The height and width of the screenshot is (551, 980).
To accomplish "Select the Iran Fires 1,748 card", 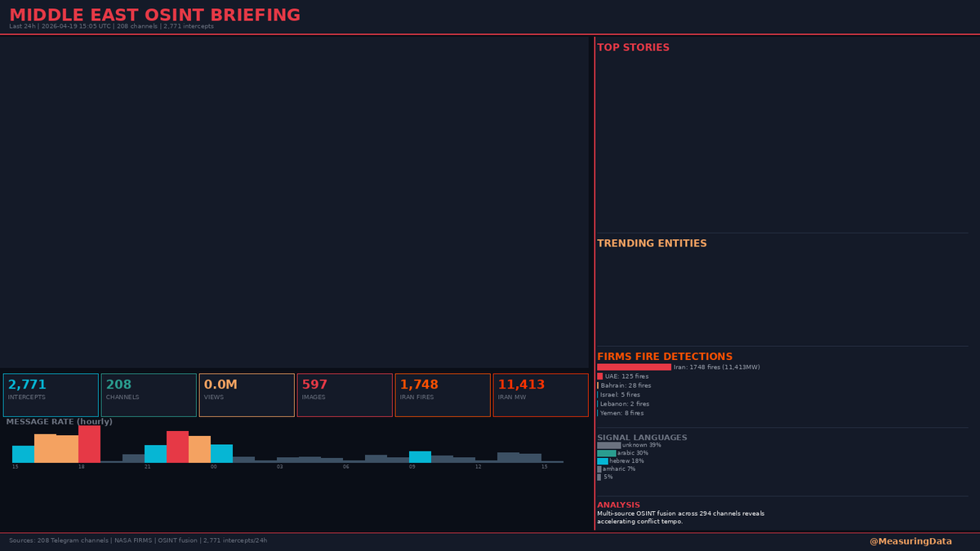I will tap(443, 395).
